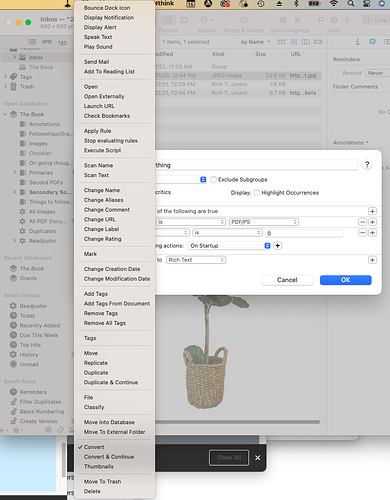Click the Spotlight search icon in menu bar

coord(351,4)
